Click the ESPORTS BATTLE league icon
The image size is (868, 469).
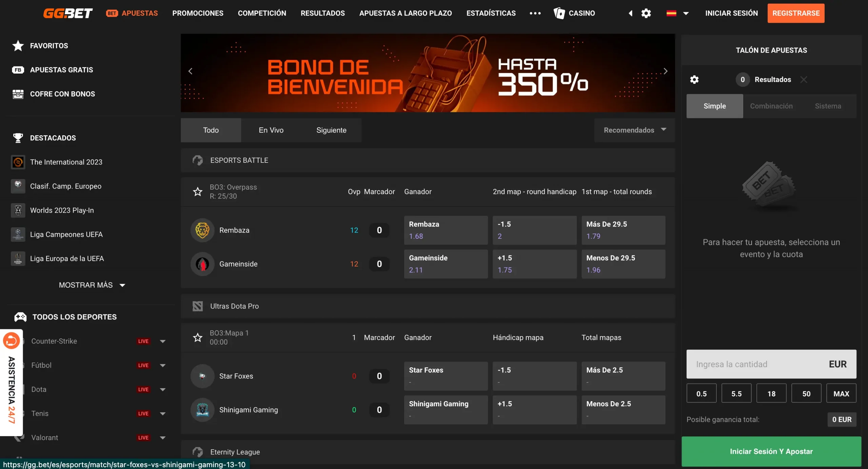click(198, 160)
